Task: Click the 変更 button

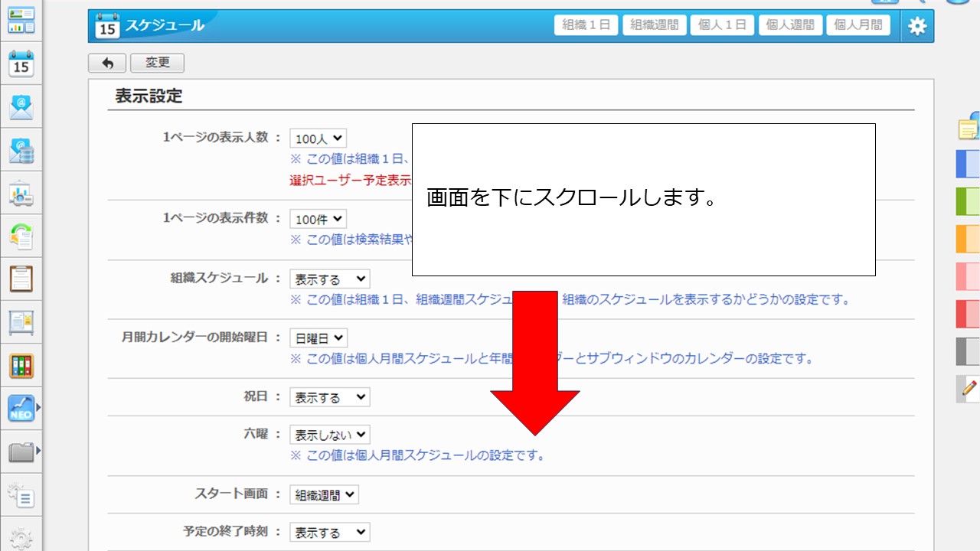Action: pos(157,64)
